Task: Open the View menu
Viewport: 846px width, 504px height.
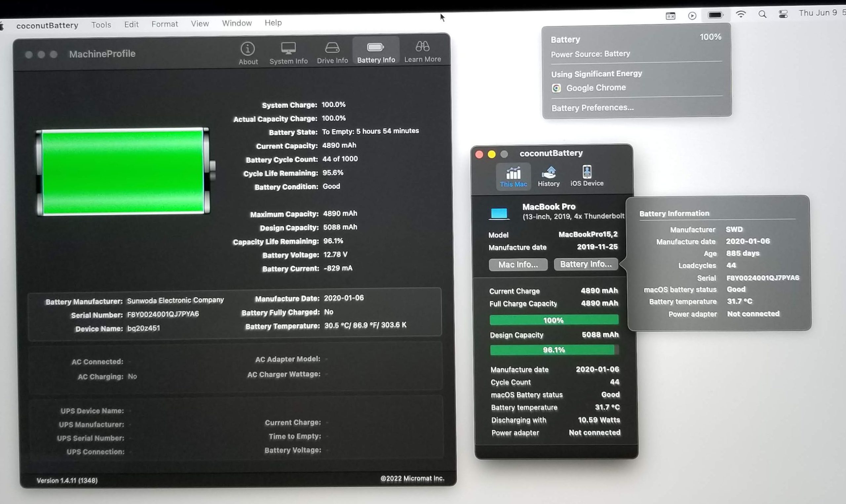Action: point(200,23)
